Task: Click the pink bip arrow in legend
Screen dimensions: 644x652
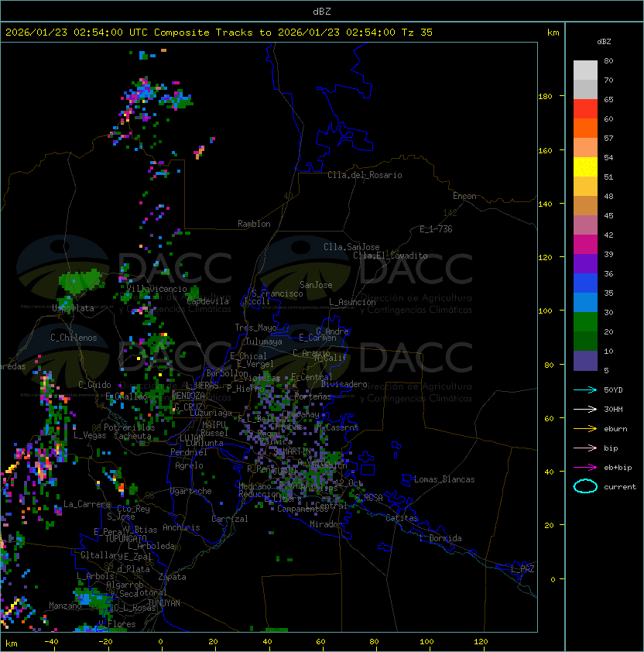Action: point(585,448)
